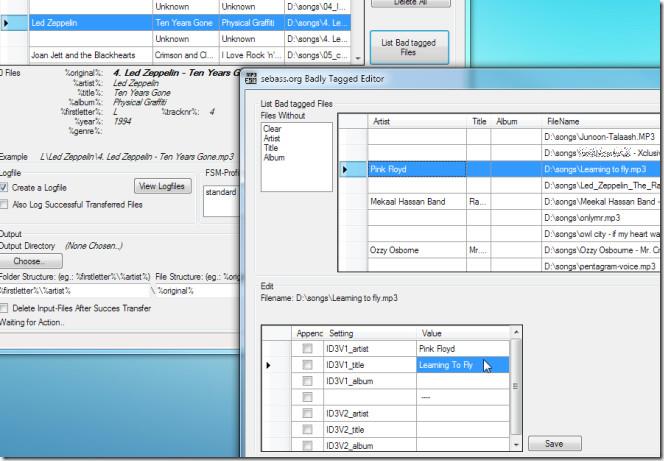This screenshot has height=461, width=664.
Task: Open View Logfiles
Action: coord(161,186)
